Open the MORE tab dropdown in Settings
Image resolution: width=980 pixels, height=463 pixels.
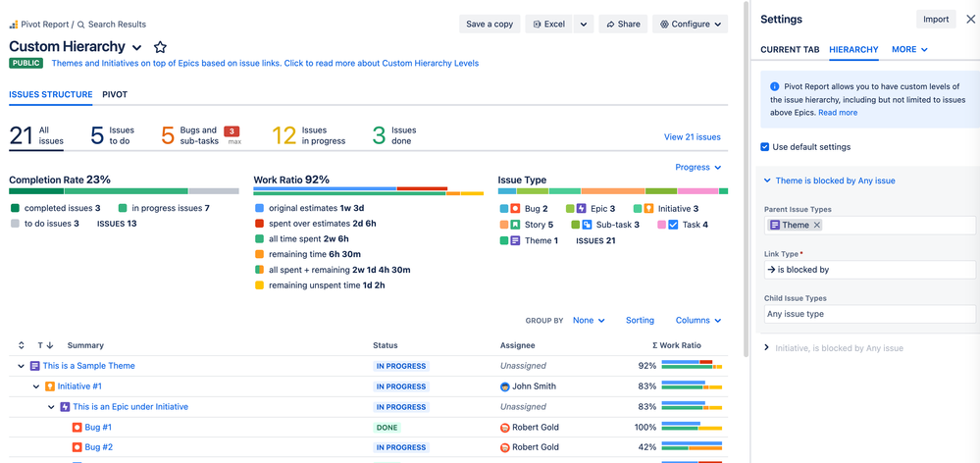(909, 49)
